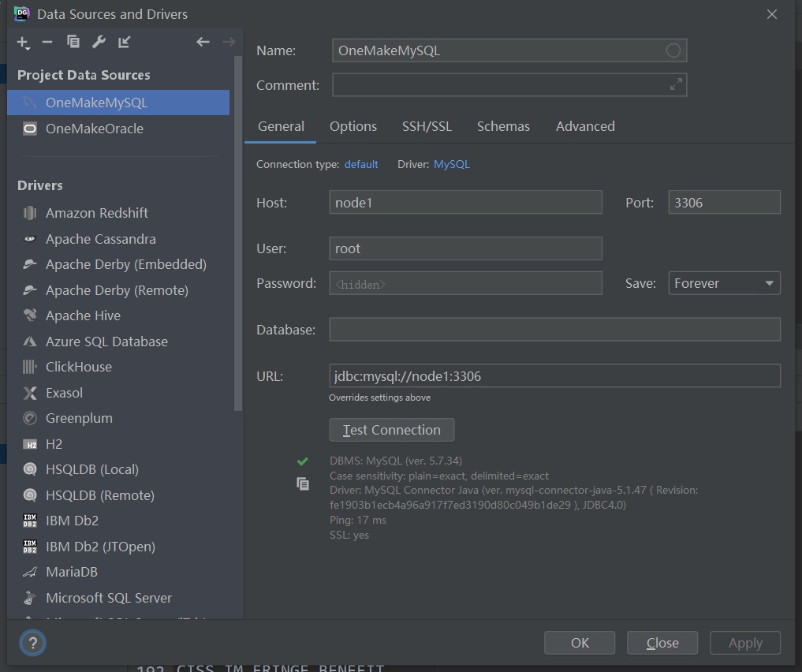
Task: Click the color circle in the Name field
Action: pyautogui.click(x=673, y=50)
